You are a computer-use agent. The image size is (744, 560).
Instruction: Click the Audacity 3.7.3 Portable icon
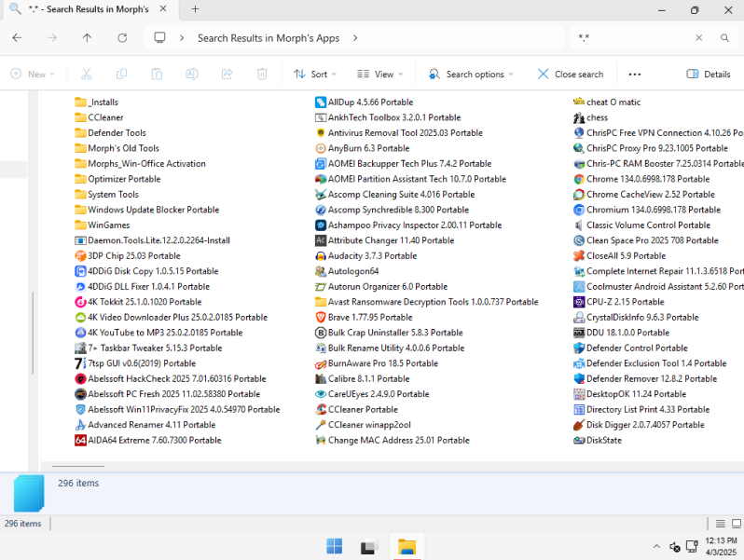321,256
